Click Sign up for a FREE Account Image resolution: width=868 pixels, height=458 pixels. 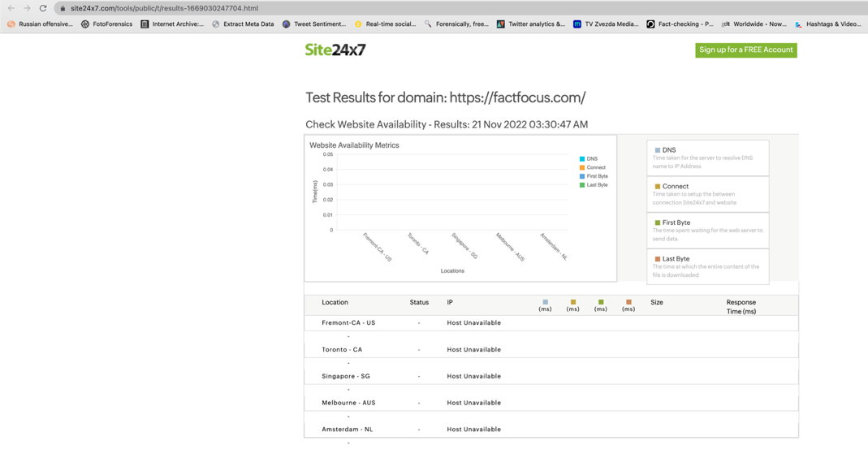(745, 50)
